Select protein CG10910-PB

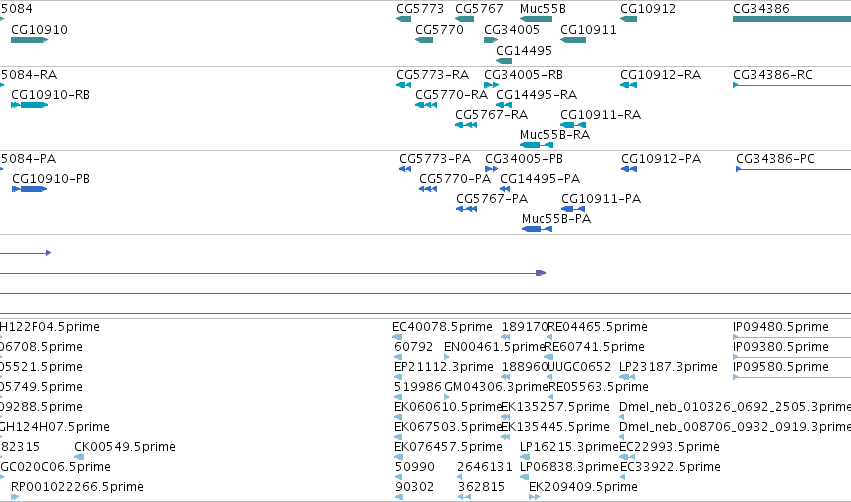(50, 179)
